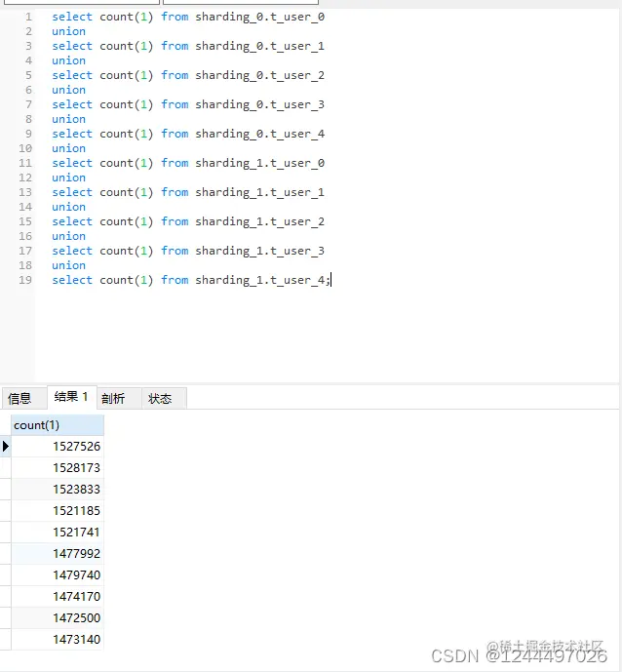The image size is (622, 672).
Task: Click sharding_0.t_user_1 in the query
Action: click(x=259, y=46)
